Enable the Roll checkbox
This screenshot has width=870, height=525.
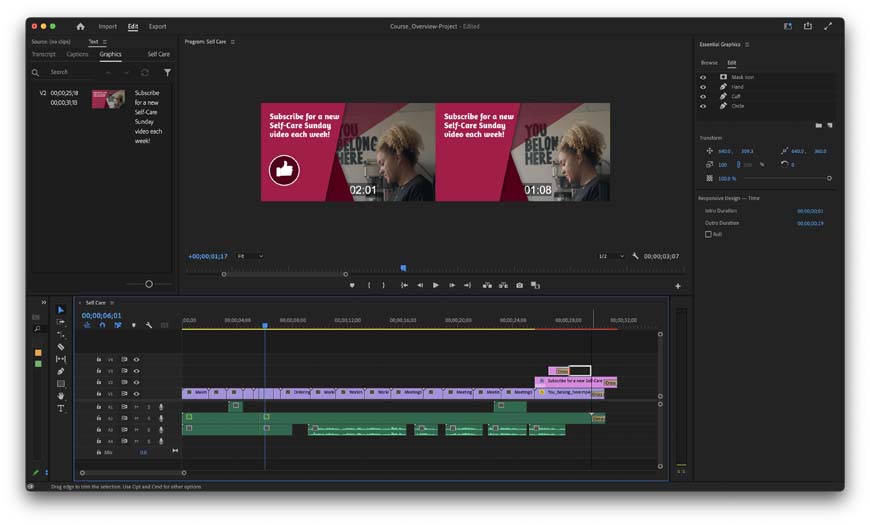pyautogui.click(x=709, y=234)
